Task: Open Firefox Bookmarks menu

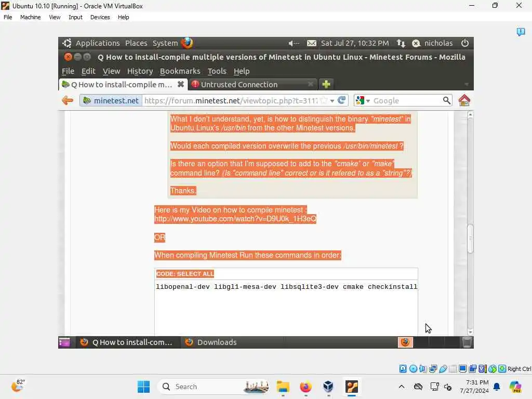Action: [x=180, y=71]
